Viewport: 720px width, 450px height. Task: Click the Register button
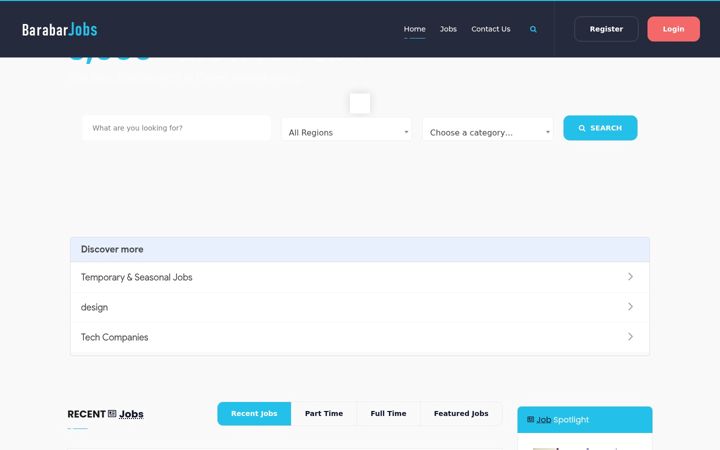[606, 29]
